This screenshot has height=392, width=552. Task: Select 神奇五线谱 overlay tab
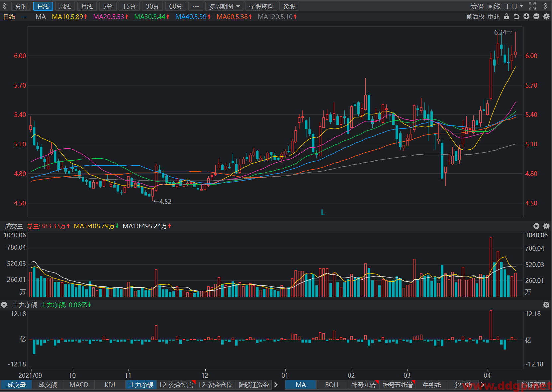point(398,385)
